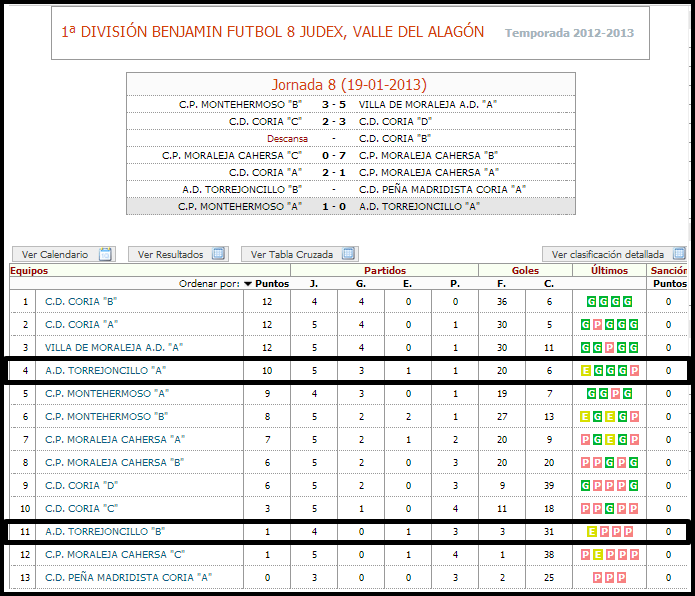695x596 pixels.
Task: Click the 3 - 5 match score
Action: point(334,105)
